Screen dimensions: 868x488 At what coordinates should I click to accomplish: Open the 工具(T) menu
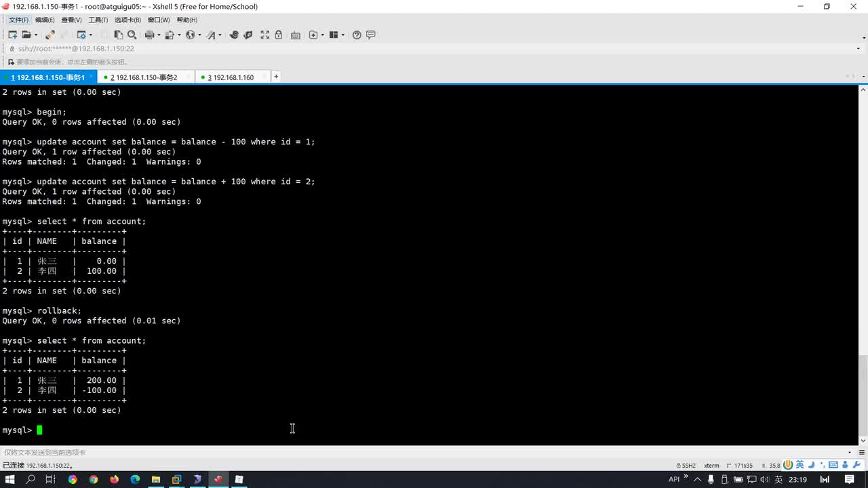[x=98, y=20]
